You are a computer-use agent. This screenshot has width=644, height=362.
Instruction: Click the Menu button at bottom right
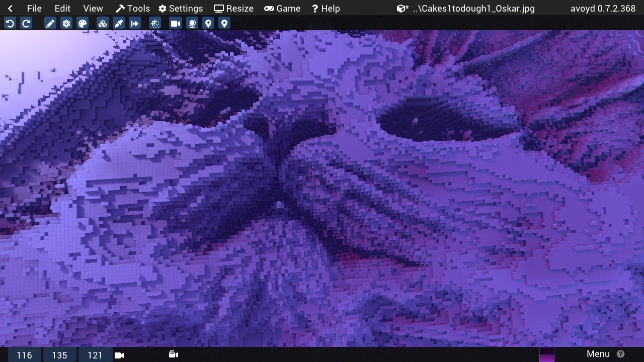pyautogui.click(x=598, y=354)
